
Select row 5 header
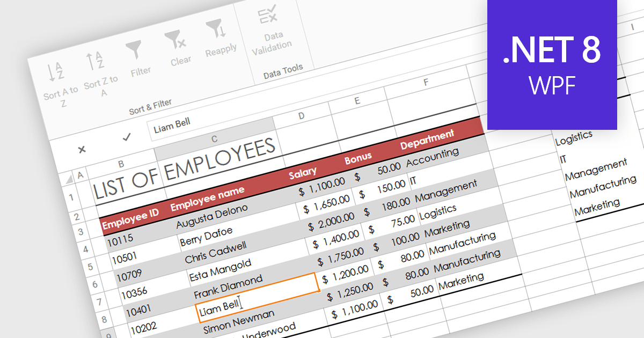pyautogui.click(x=89, y=267)
